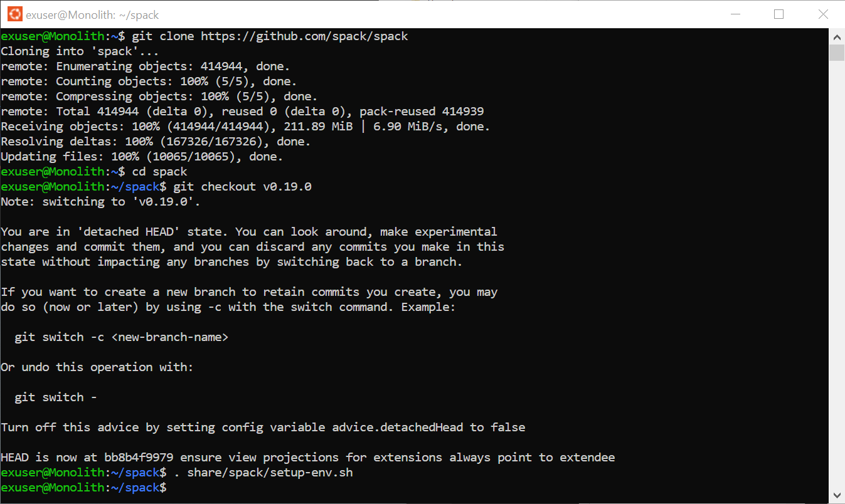The height and width of the screenshot is (504, 845).
Task: Click the 'git clone https://github.com/spack/spack' command
Action: click(x=270, y=36)
